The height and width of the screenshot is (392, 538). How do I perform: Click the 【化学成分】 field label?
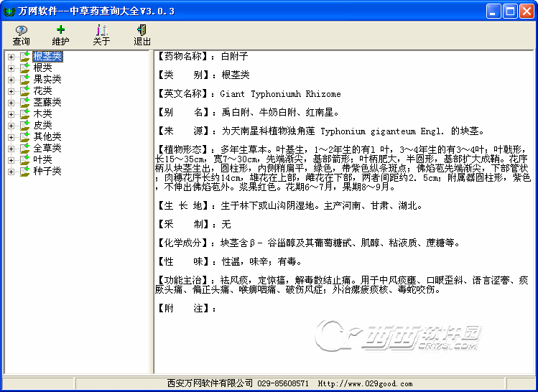184,243
